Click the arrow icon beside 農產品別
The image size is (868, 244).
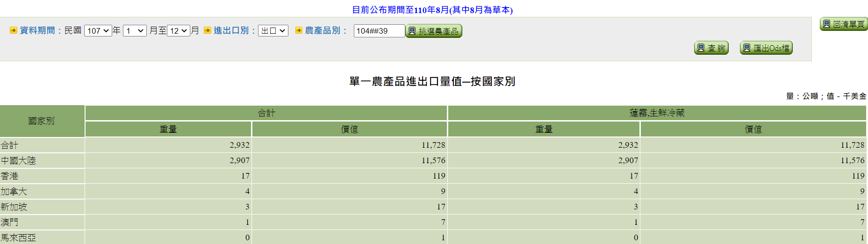tap(299, 30)
